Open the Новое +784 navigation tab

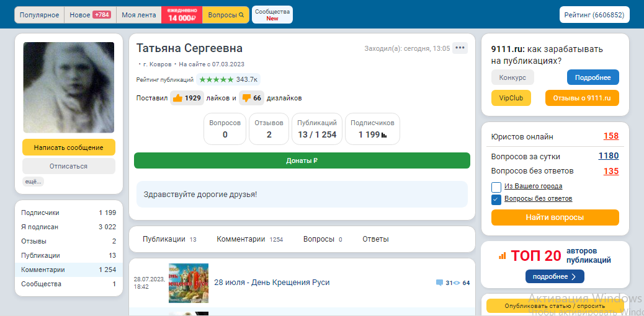coord(91,15)
